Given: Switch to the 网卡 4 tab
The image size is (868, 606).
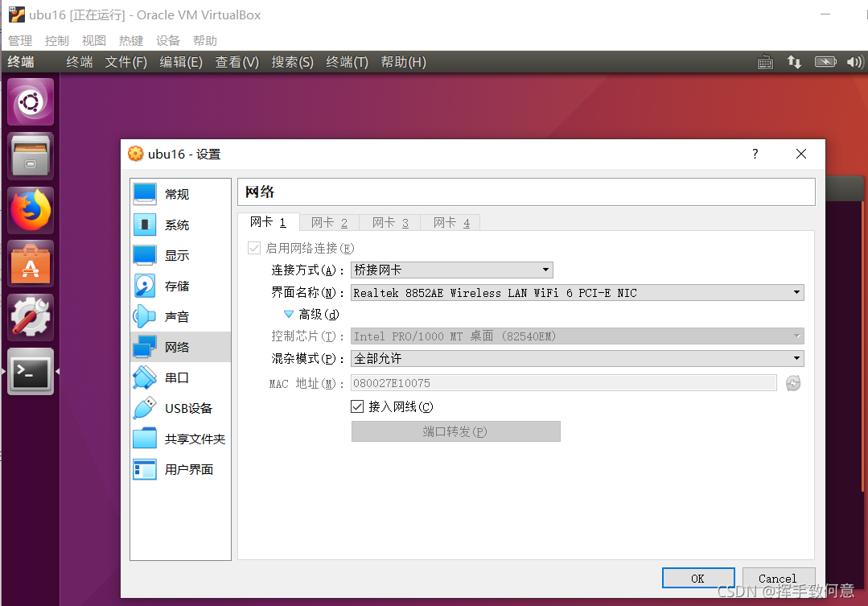Looking at the screenshot, I should 451,223.
